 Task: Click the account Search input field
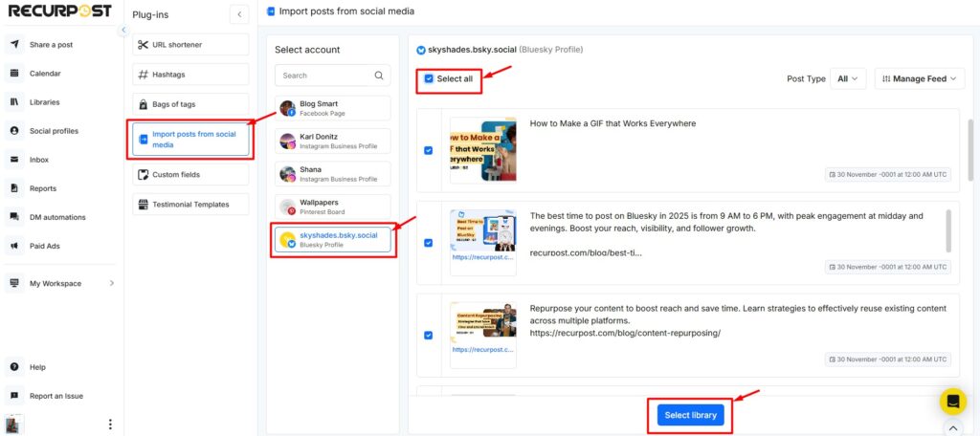tap(323, 76)
